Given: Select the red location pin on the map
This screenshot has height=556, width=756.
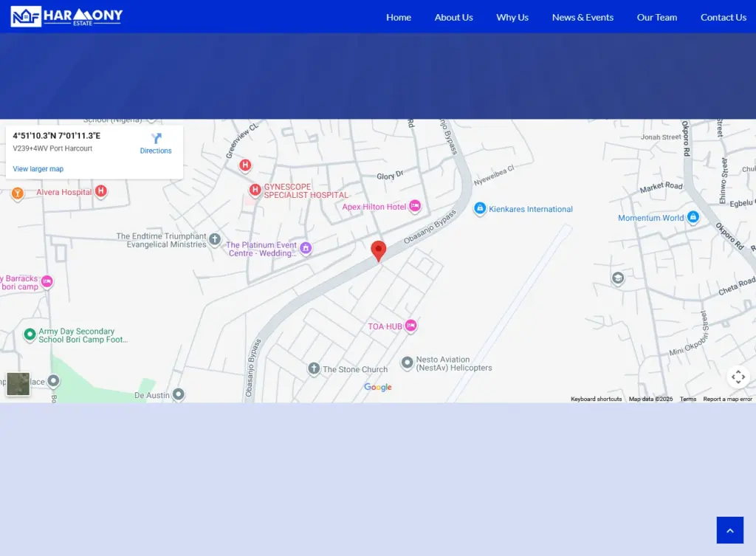Looking at the screenshot, I should [379, 250].
